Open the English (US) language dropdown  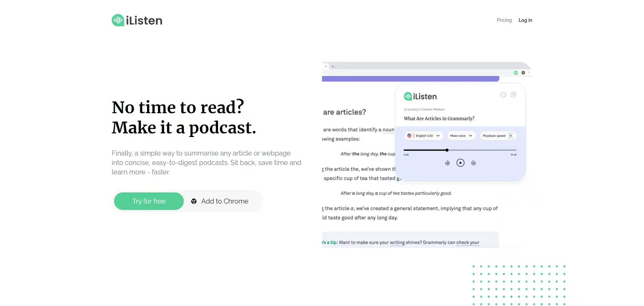tap(424, 136)
